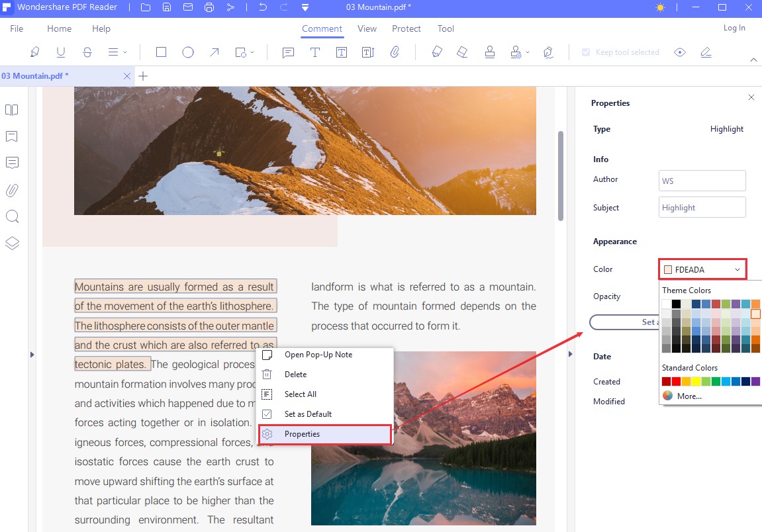
Task: Click the Log In link
Action: coord(734,28)
